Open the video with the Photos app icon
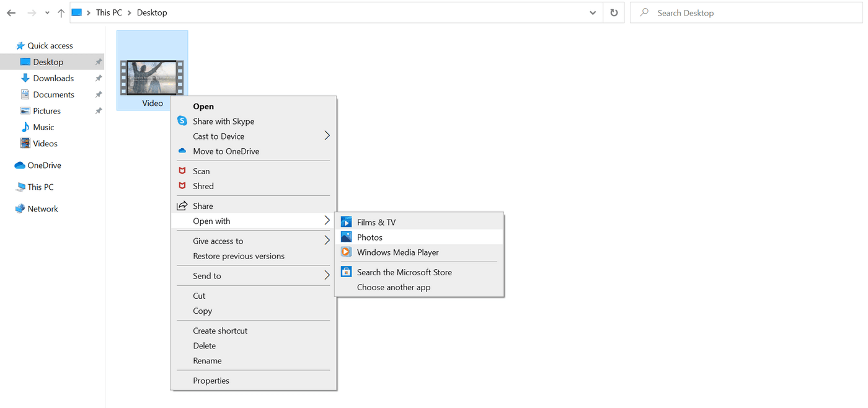Viewport: 868px width, 408px height. pyautogui.click(x=347, y=237)
